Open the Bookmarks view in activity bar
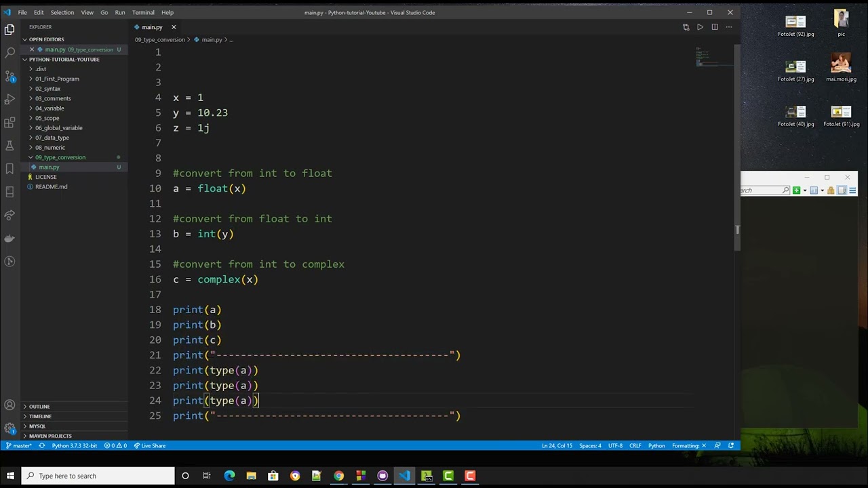 click(9, 169)
